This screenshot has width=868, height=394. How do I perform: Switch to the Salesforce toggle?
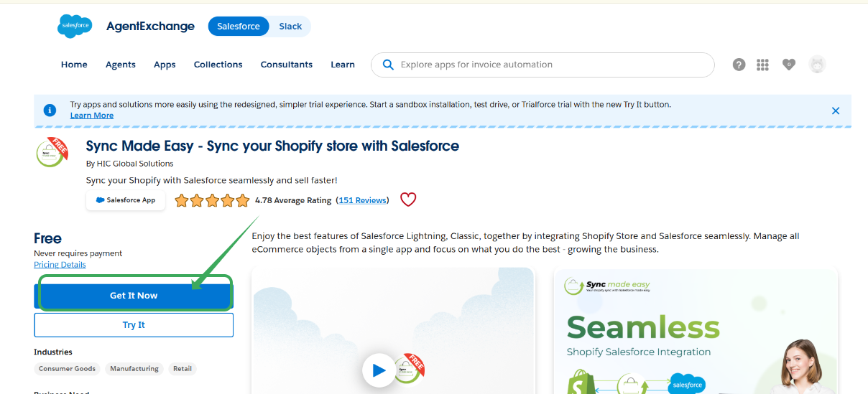click(239, 27)
